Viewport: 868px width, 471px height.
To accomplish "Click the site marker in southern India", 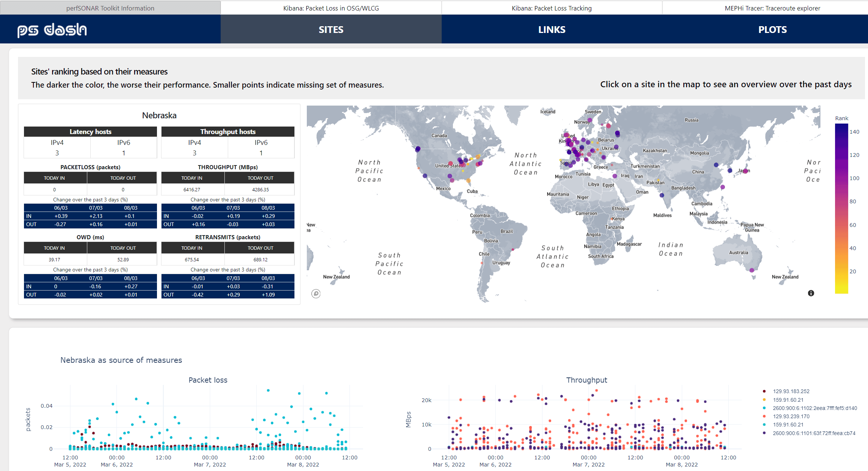I will coord(662,195).
